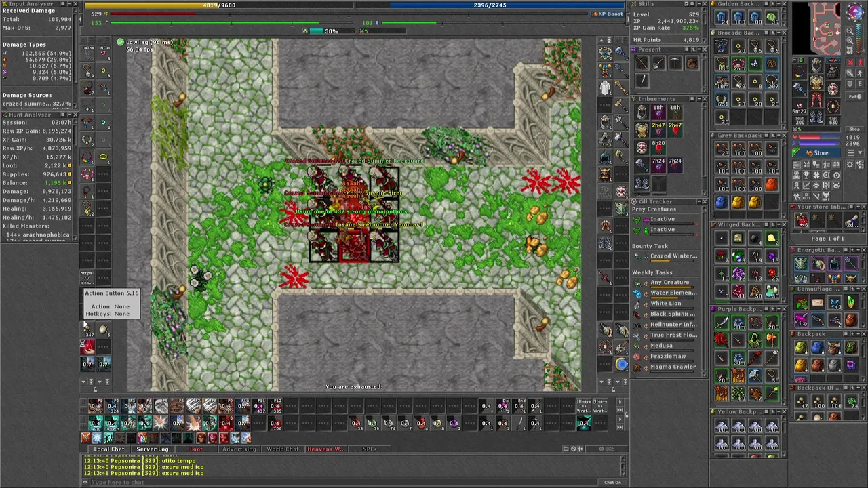Open the control buttons menu dropdown arrow

854,152
